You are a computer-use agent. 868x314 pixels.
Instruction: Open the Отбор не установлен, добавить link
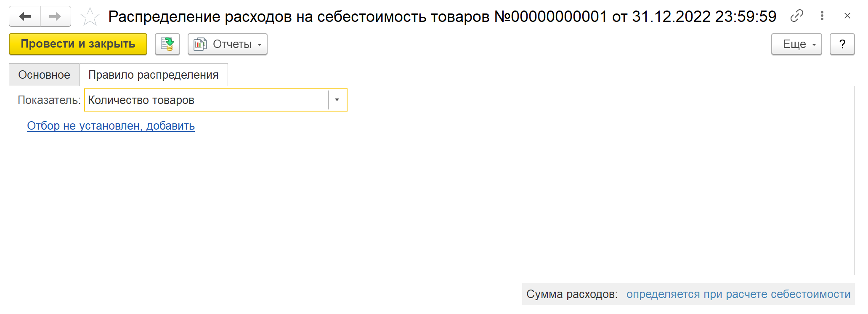tap(111, 126)
